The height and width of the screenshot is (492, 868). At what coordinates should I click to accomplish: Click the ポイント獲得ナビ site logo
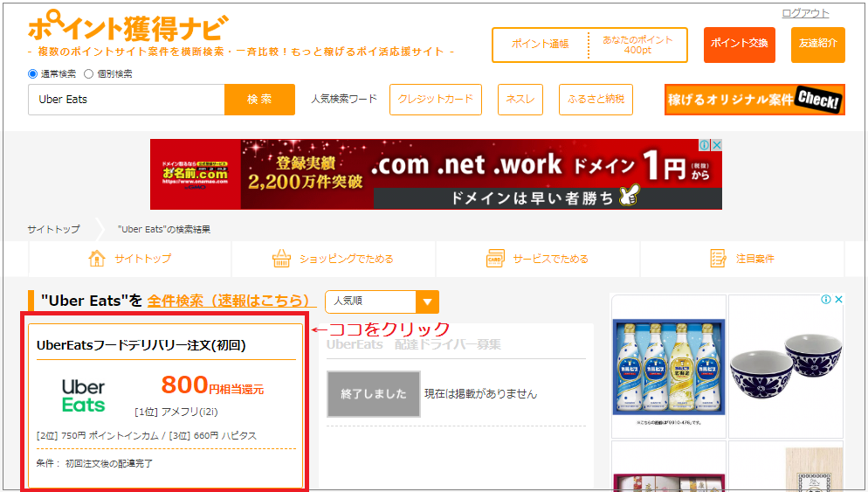127,25
